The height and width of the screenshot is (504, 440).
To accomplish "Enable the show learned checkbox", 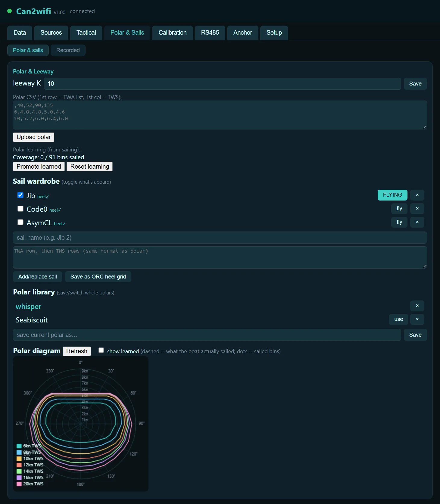I will (101, 350).
